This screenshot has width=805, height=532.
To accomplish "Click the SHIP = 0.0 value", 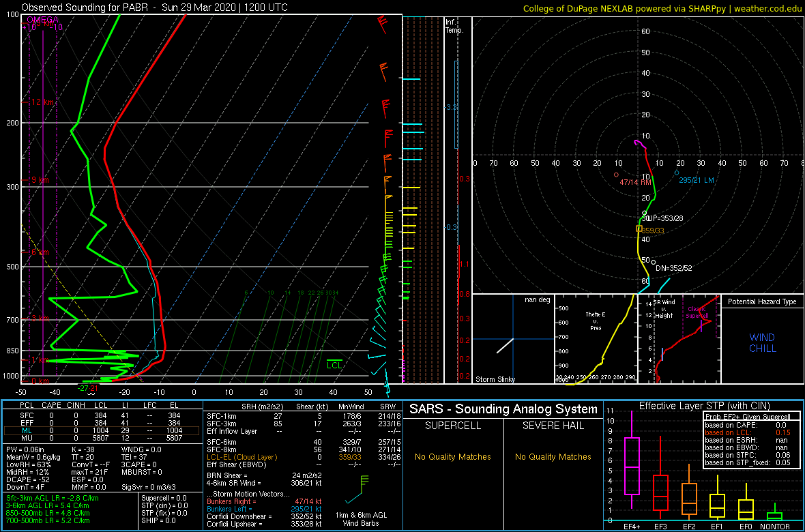I will click(x=159, y=520).
